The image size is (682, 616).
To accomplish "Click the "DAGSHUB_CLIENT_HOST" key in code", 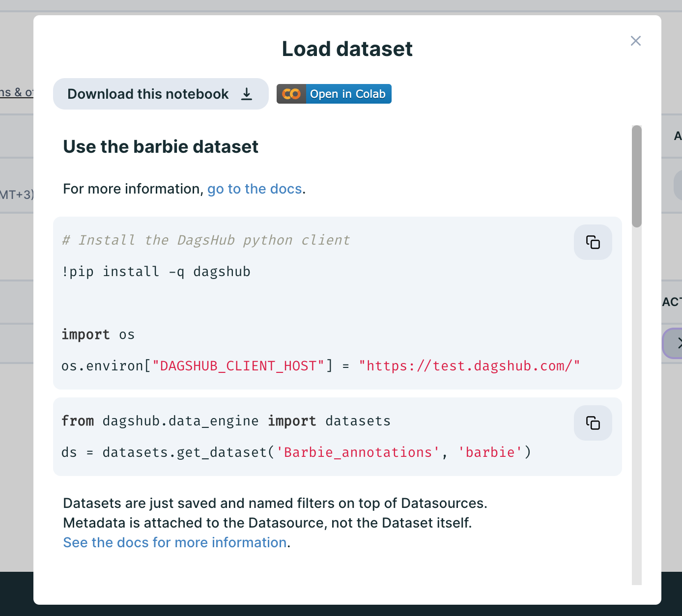I will 238,366.
